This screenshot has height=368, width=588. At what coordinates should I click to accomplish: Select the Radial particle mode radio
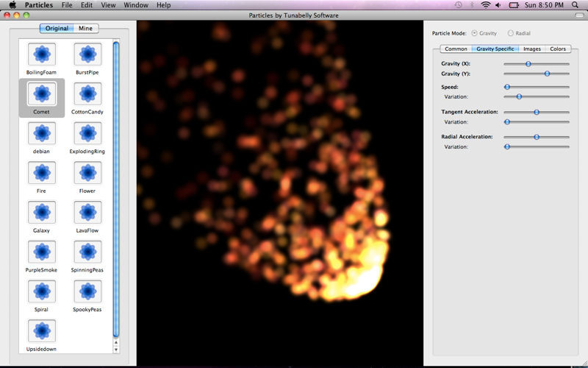(511, 33)
